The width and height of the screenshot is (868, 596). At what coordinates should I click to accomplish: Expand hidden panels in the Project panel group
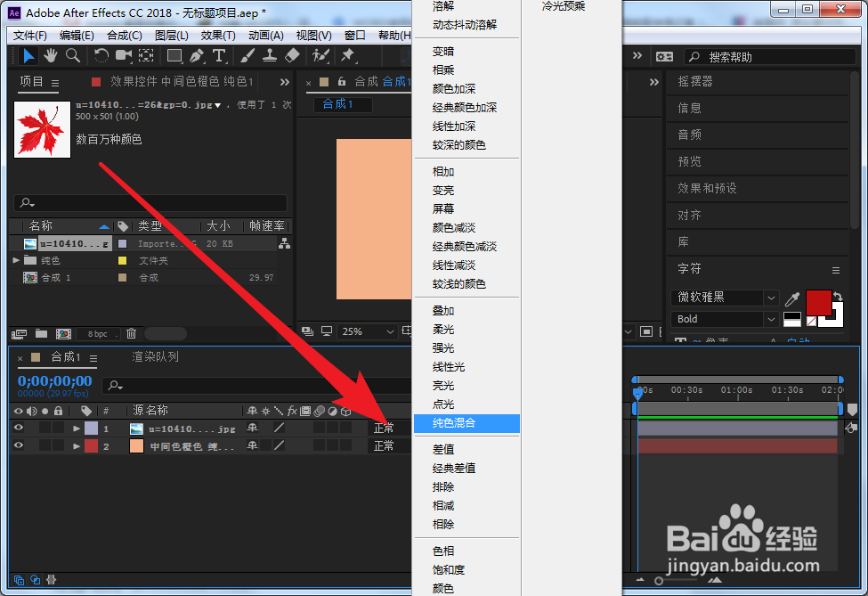point(285,82)
